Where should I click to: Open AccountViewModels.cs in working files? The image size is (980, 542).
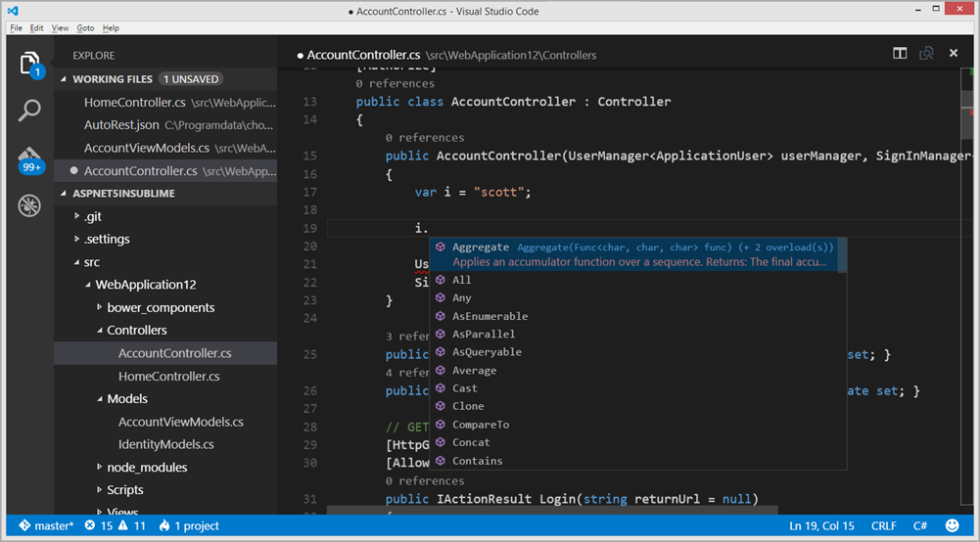pyautogui.click(x=165, y=148)
